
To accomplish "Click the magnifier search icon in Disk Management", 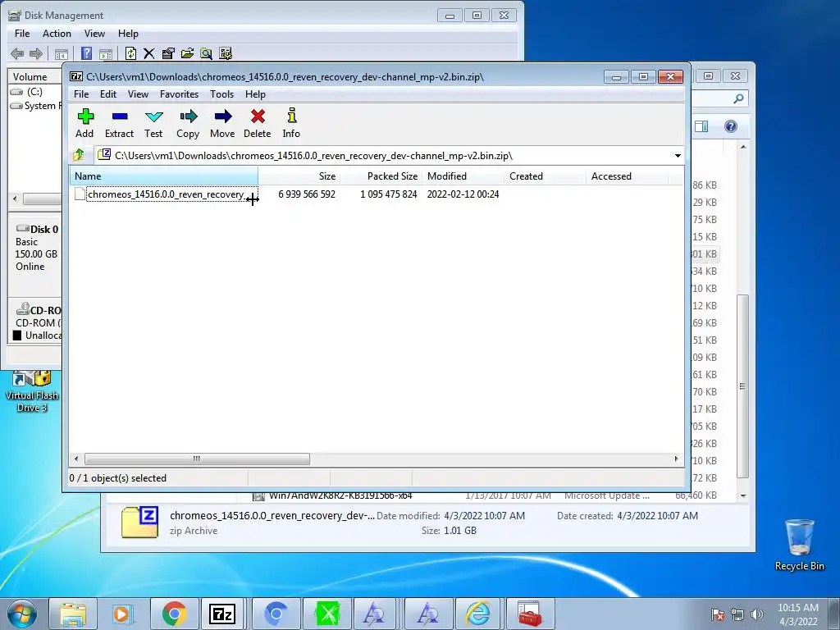I will [x=206, y=53].
